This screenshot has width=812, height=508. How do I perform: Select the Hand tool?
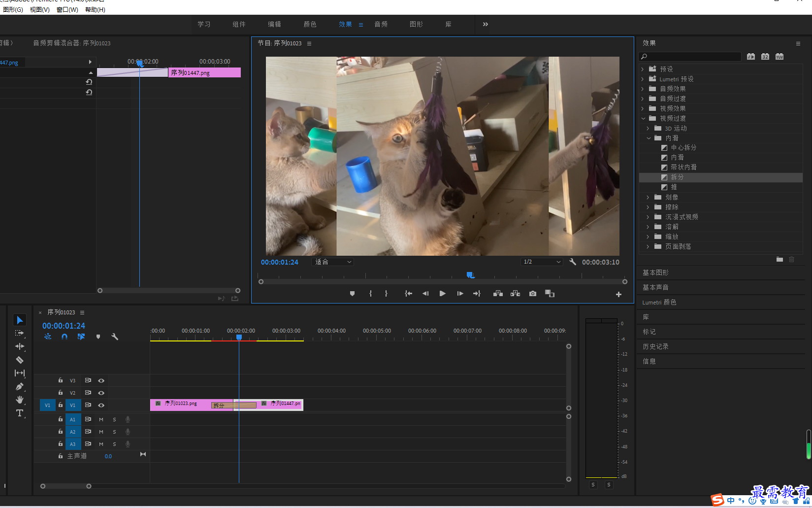(x=20, y=400)
